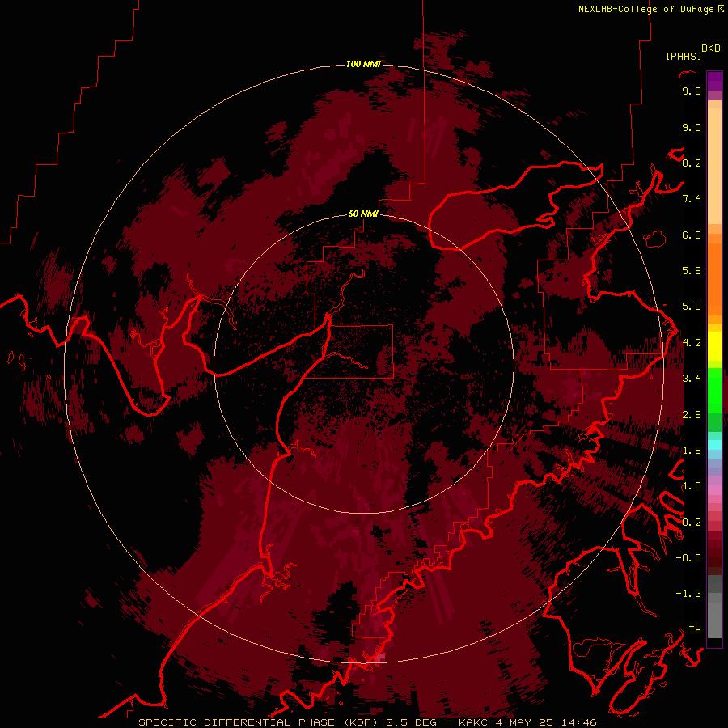Click the purple top color bar segment

(714, 81)
